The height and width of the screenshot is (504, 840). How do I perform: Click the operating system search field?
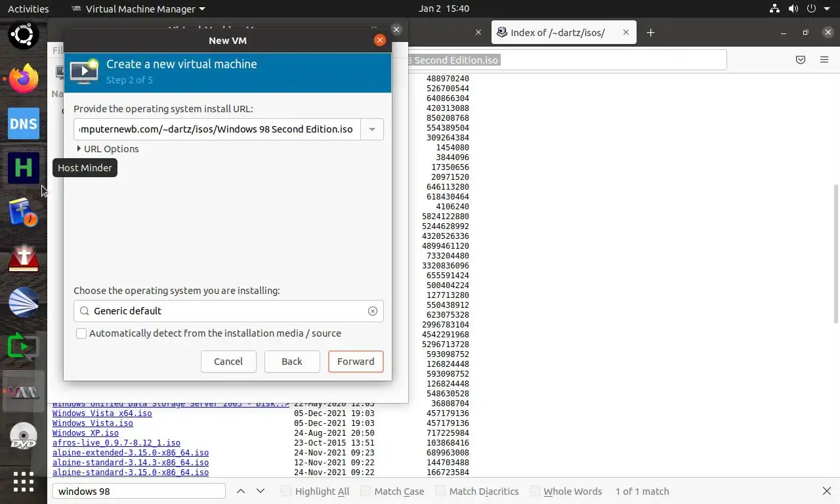click(228, 311)
